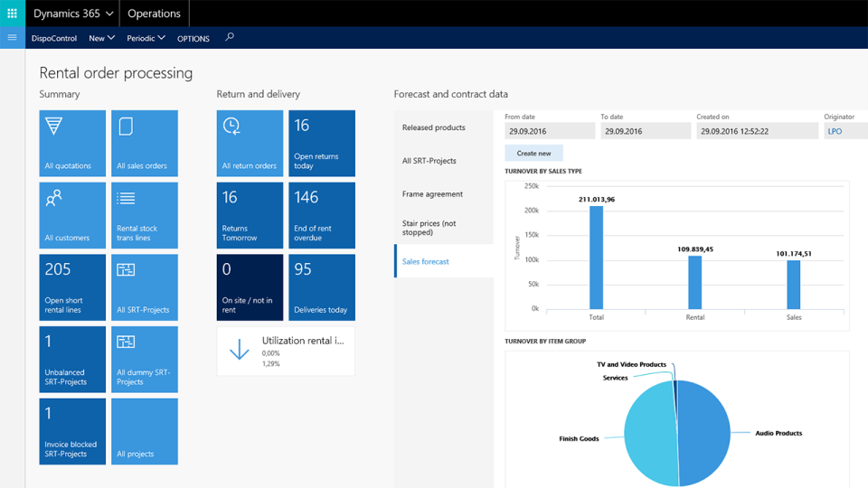This screenshot has height=488, width=868.
Task: Select Stair prices (not stopped) tab
Action: [x=444, y=228]
